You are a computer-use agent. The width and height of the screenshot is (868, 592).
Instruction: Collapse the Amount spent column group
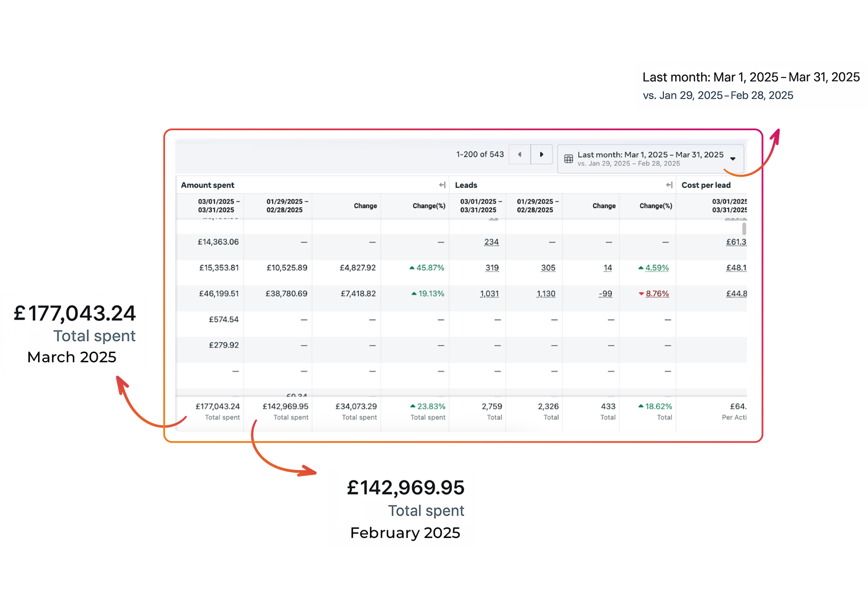click(442, 185)
